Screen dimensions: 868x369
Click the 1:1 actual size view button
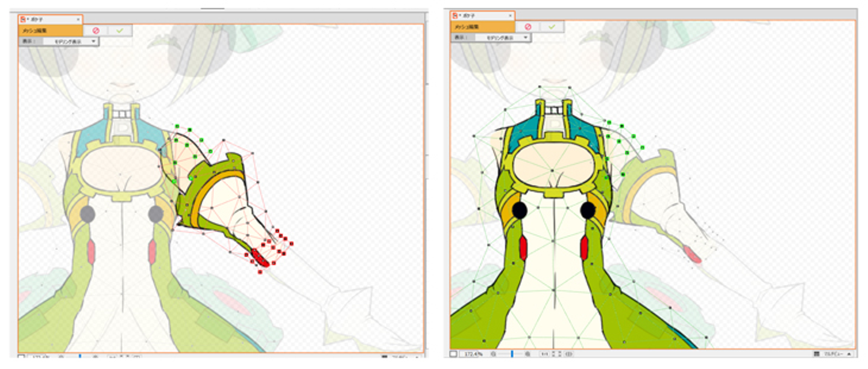point(545,354)
